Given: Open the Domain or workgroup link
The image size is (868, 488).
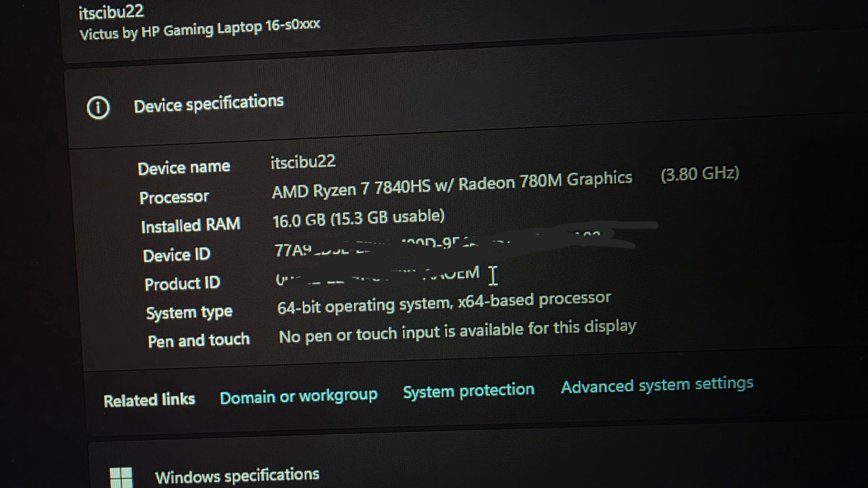Looking at the screenshot, I should point(298,396).
